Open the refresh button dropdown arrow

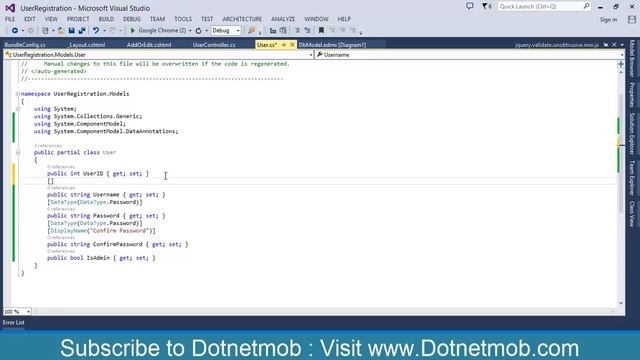click(206, 31)
